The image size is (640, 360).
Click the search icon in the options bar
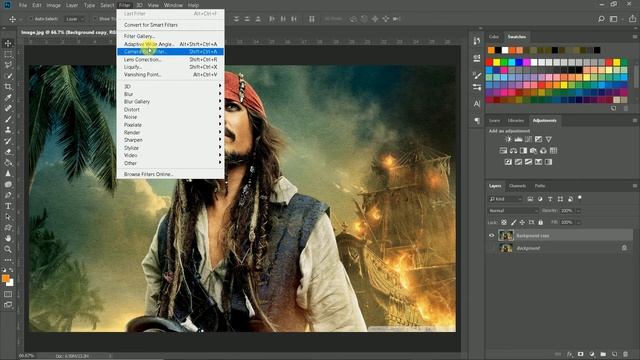point(601,19)
